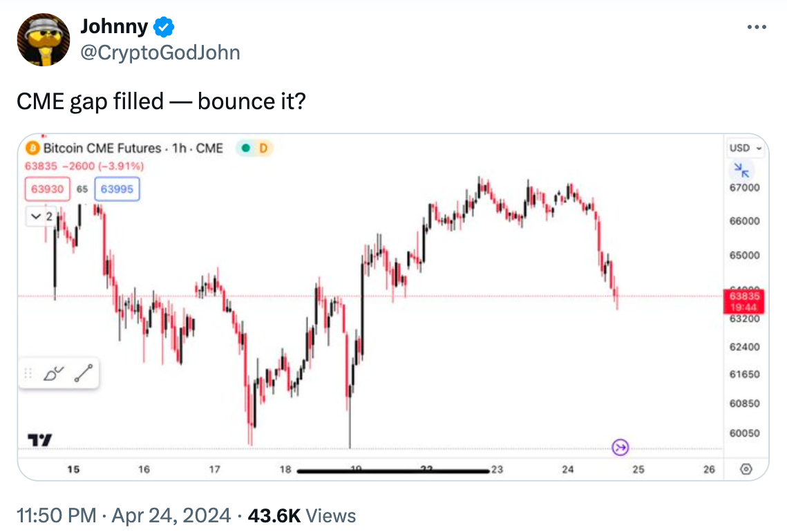Click Johnny's profile avatar

pos(44,39)
